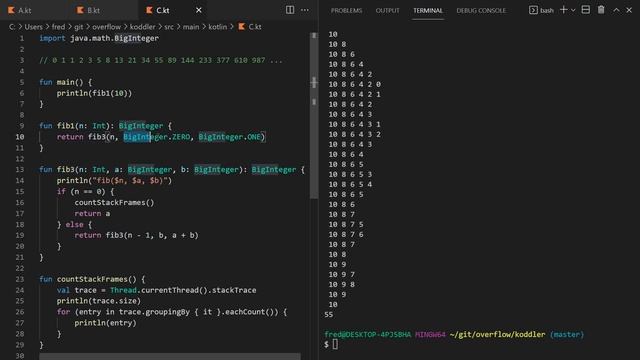Click 'Thread.currentThread().stackTrace' expression
This screenshot has height=360, width=640.
point(183,290)
